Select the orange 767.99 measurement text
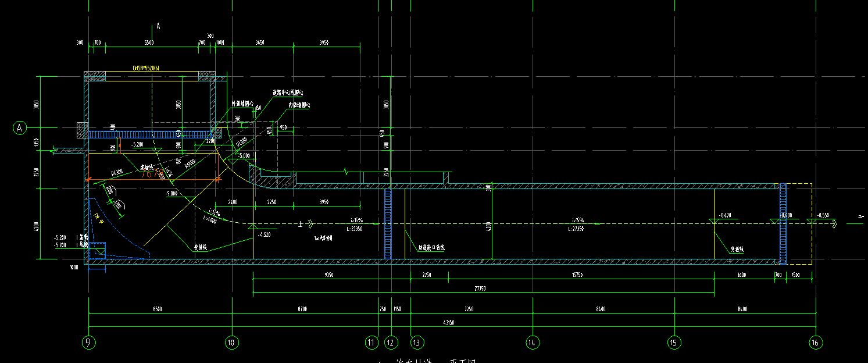Viewport: 868px width, 363px height. (152, 174)
